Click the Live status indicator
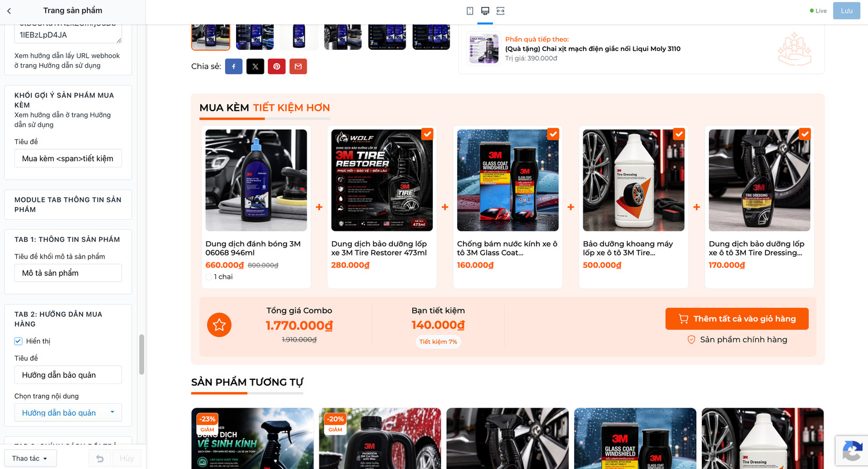Image resolution: width=868 pixels, height=469 pixels. [819, 11]
